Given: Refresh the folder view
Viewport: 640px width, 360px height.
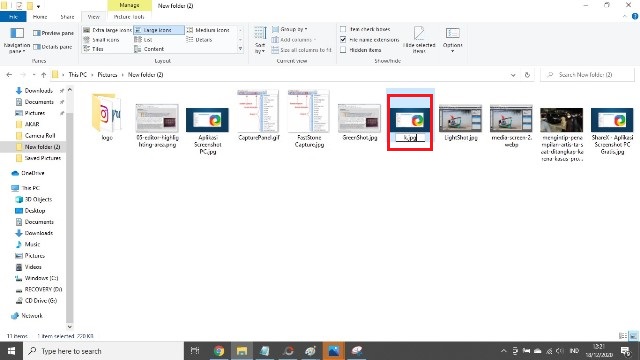Looking at the screenshot, I should 527,75.
